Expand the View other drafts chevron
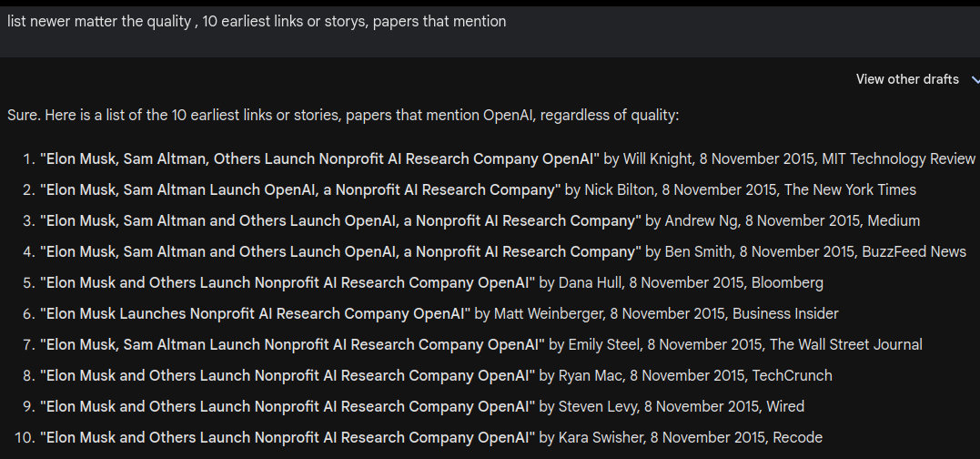The height and width of the screenshot is (459, 980). point(974,80)
